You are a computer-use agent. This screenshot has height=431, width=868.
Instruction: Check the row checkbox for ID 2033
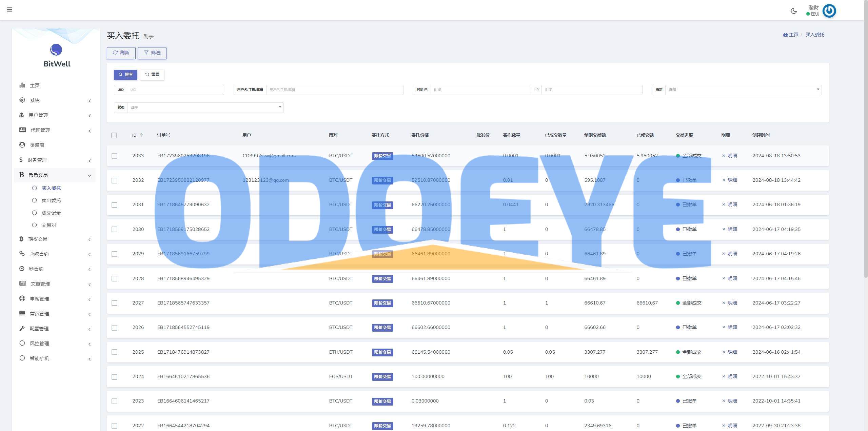[115, 156]
